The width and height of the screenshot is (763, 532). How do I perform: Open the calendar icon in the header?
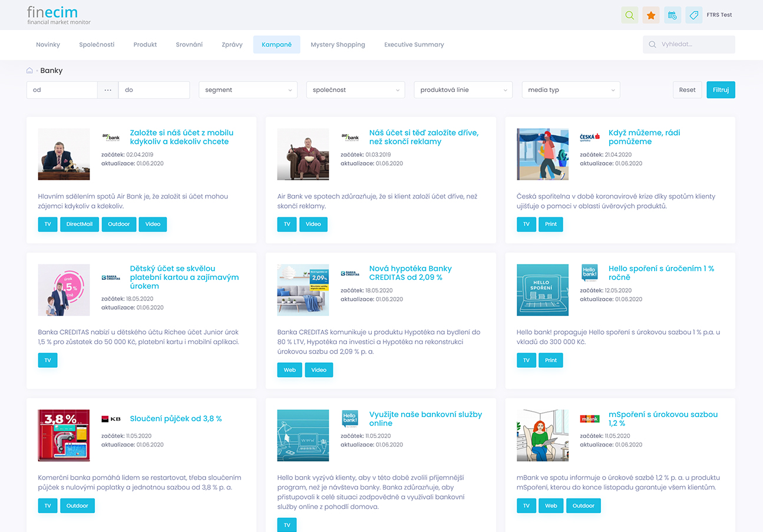(x=673, y=15)
